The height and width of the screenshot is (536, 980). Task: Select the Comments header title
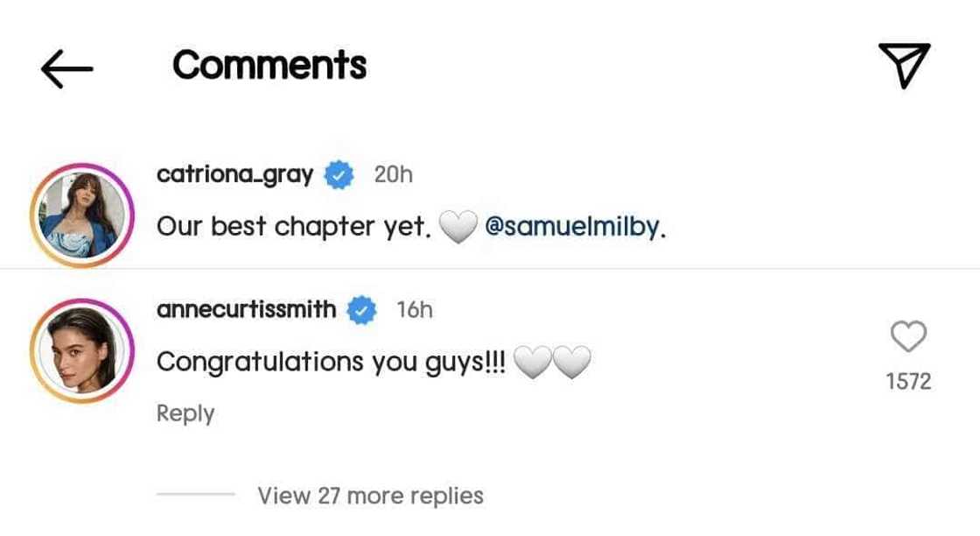click(269, 65)
